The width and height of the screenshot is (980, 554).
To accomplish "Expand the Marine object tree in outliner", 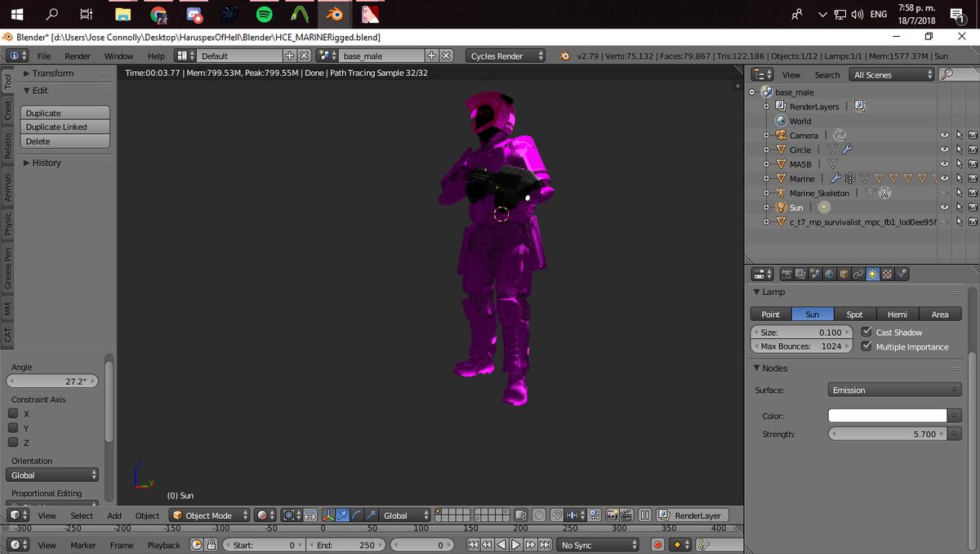I will point(766,179).
